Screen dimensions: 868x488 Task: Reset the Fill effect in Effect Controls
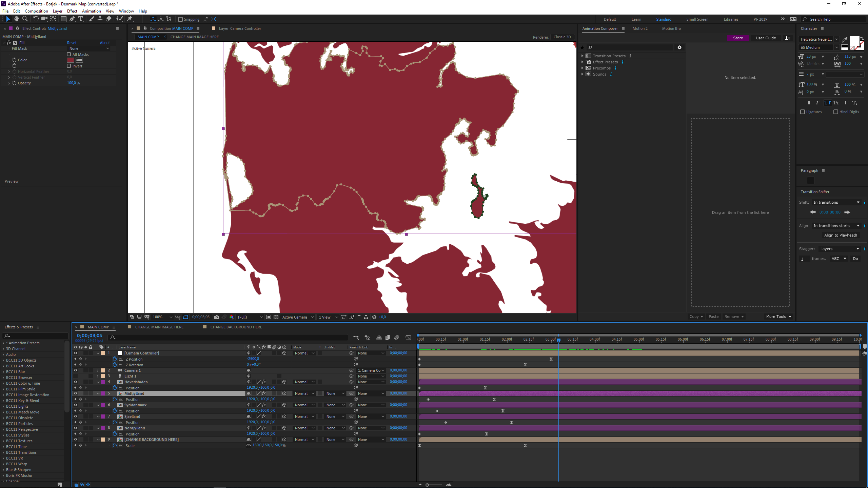[x=72, y=43]
